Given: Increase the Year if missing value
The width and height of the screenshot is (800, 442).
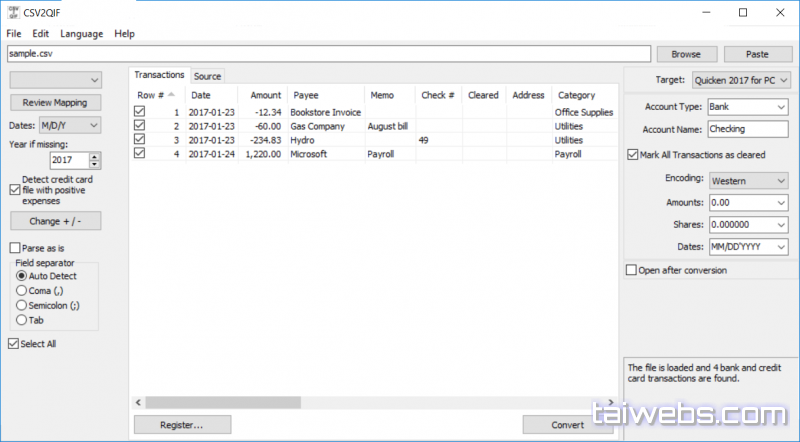Looking at the screenshot, I should (95, 156).
